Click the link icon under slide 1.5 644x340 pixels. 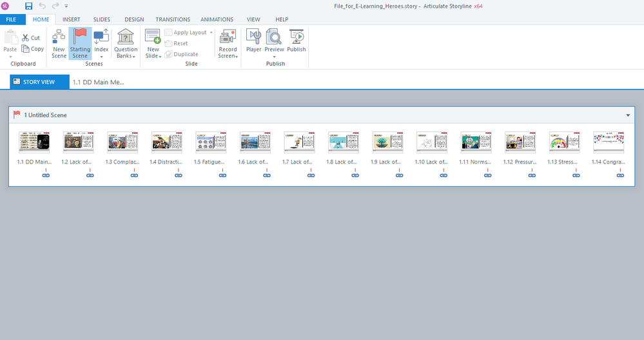[222, 175]
